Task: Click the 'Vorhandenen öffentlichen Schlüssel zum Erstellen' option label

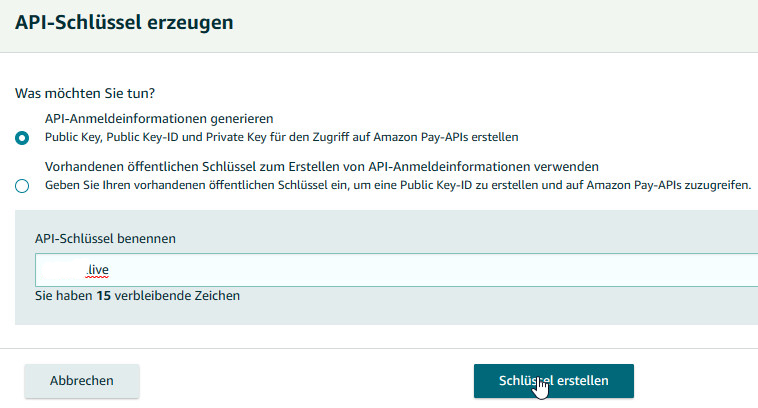Action: [x=322, y=167]
